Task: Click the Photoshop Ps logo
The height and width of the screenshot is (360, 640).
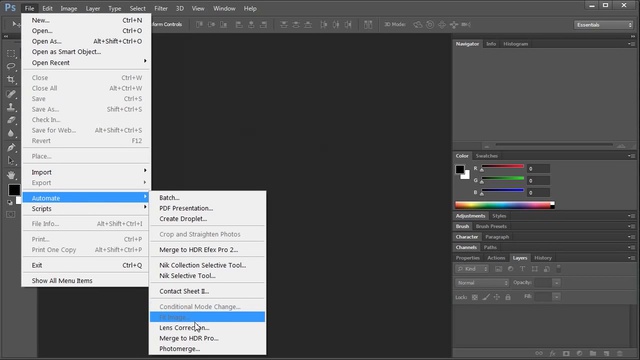Action: [10, 8]
